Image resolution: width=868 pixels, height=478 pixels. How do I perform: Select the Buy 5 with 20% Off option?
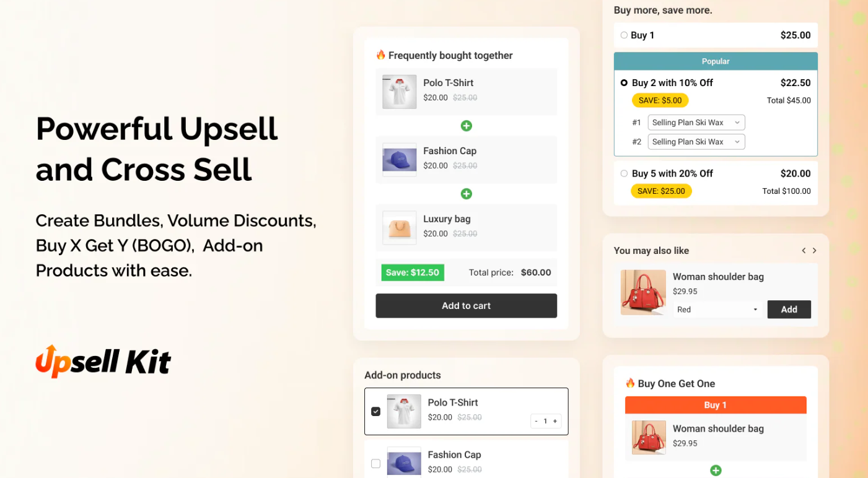point(624,173)
